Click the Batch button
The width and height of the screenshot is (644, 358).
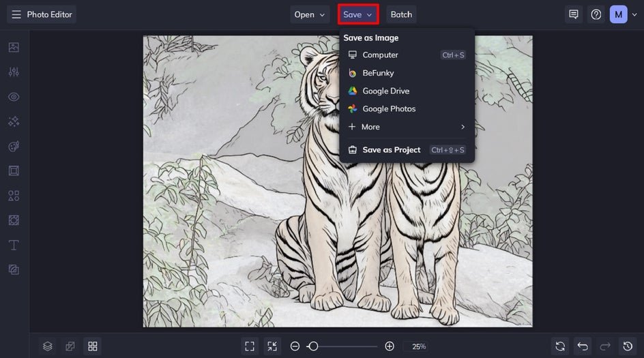click(x=401, y=15)
